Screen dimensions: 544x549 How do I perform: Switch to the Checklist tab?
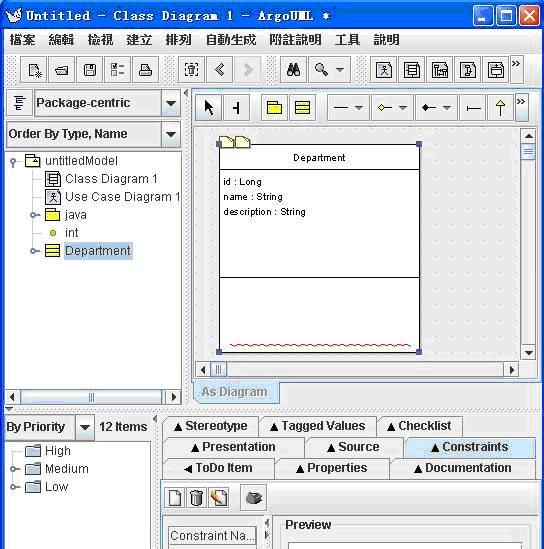coord(419,426)
